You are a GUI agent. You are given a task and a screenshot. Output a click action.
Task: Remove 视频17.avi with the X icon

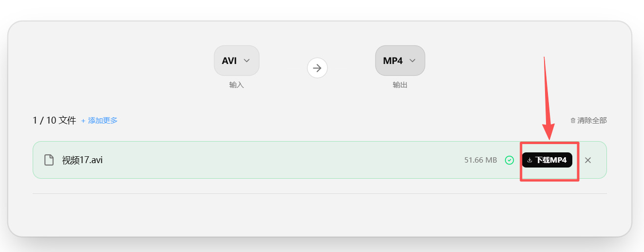[x=588, y=160]
